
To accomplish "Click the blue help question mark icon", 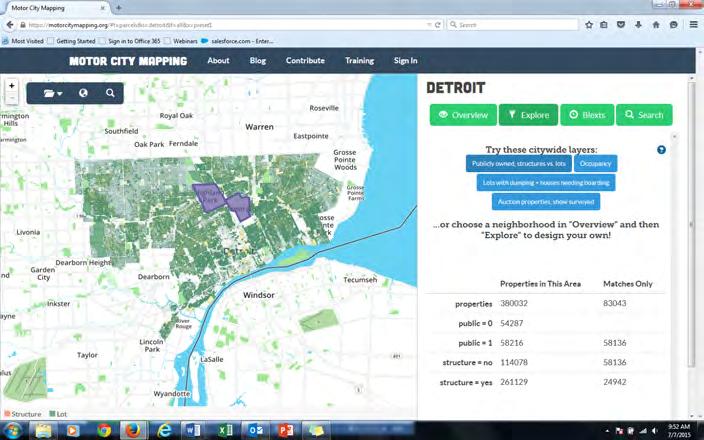I will pyautogui.click(x=661, y=150).
